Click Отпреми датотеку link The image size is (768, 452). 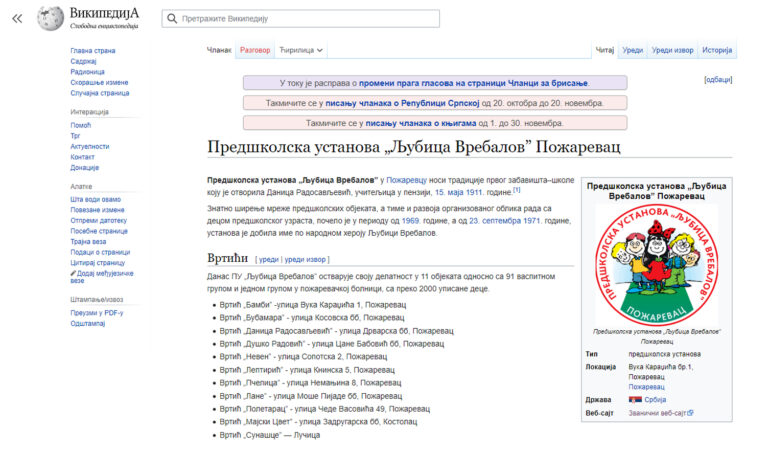(x=98, y=220)
